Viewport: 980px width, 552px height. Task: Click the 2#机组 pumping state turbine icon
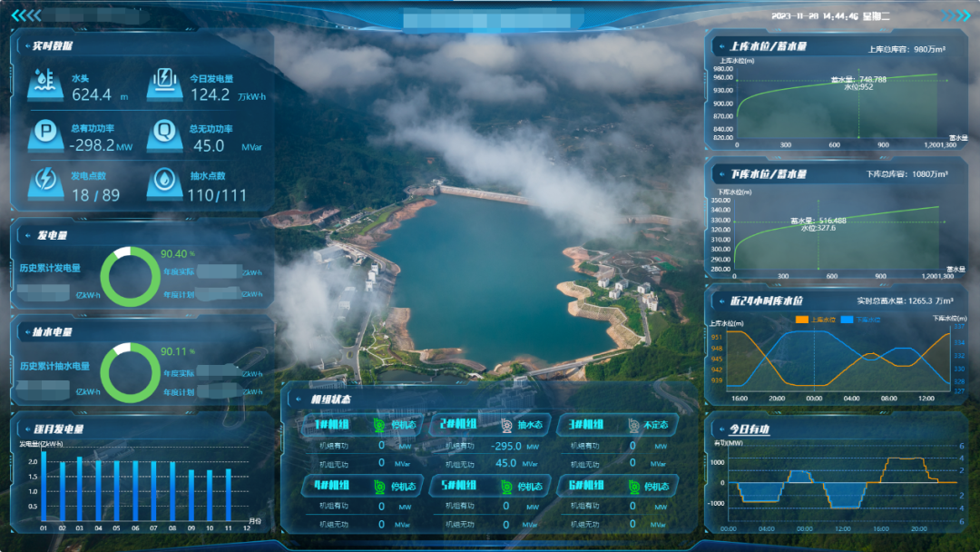505,425
